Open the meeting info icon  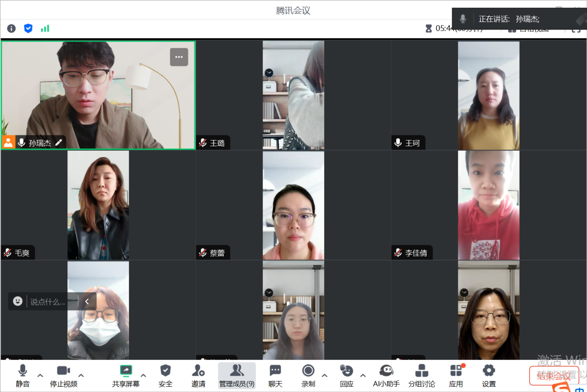tap(11, 29)
